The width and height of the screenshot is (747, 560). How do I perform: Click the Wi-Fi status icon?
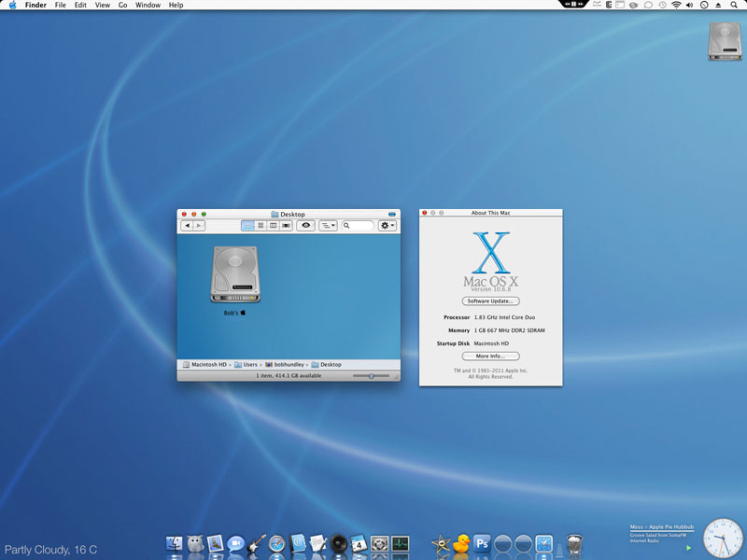[x=675, y=6]
